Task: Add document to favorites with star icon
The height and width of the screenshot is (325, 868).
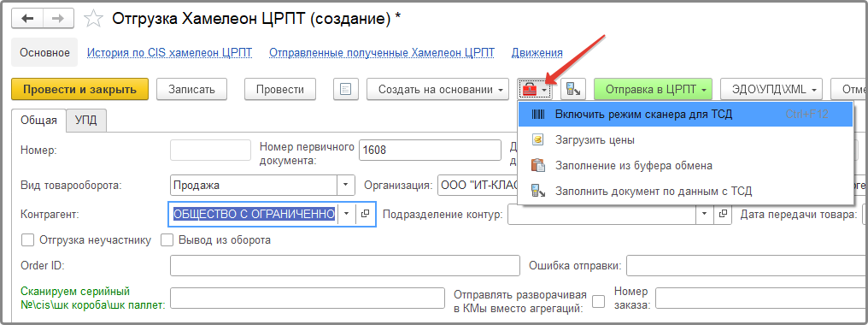Action: (93, 19)
